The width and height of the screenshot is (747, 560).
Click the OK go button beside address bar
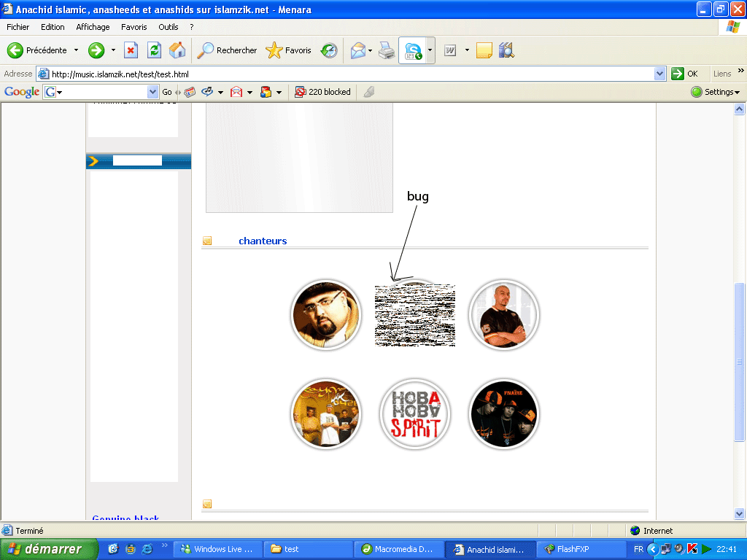(684, 74)
